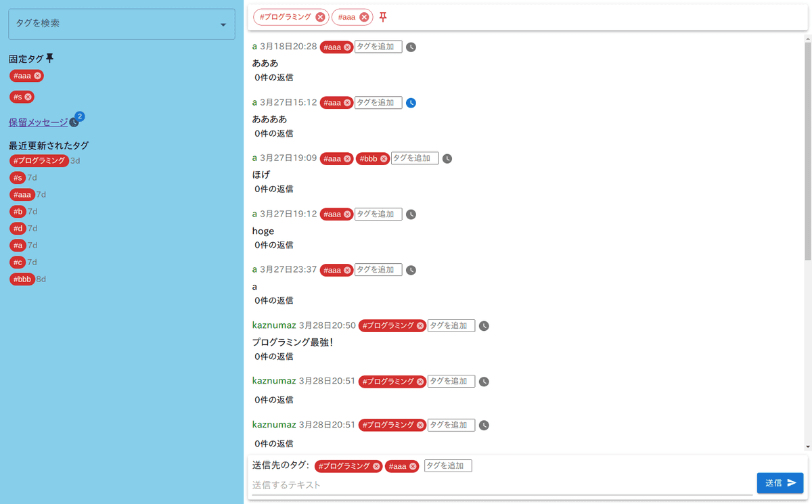Select #プログラミング in recently updated tags
Viewport: 812px width, 504px height.
tap(39, 161)
